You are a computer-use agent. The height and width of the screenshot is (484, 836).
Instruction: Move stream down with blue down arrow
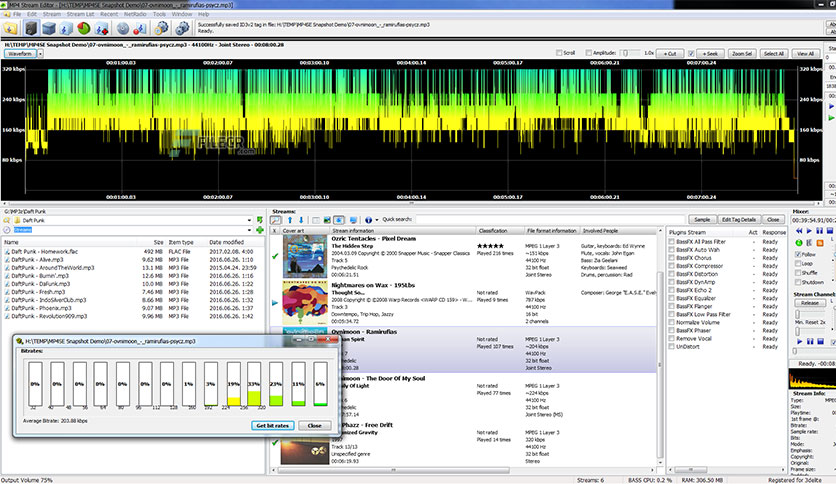[301, 220]
